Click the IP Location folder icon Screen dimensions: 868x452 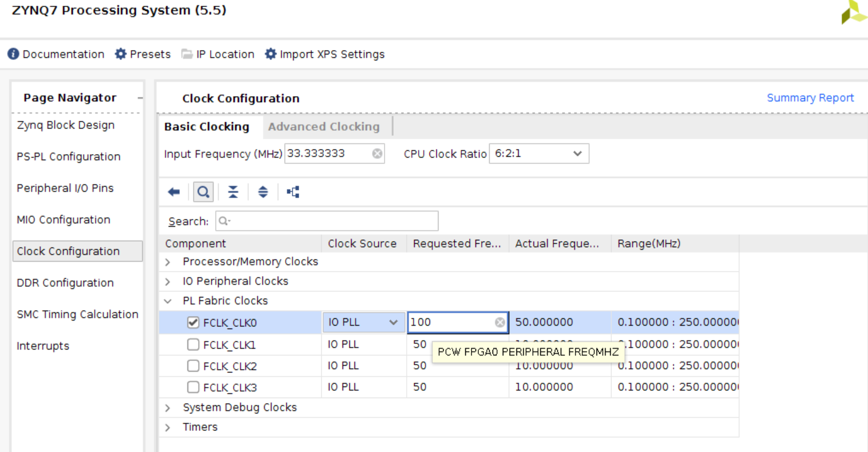186,54
